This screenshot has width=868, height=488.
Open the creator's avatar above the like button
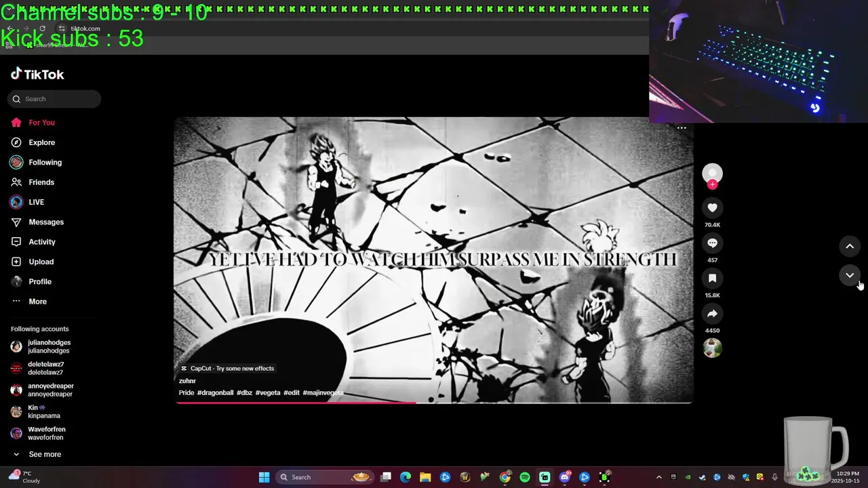click(712, 173)
